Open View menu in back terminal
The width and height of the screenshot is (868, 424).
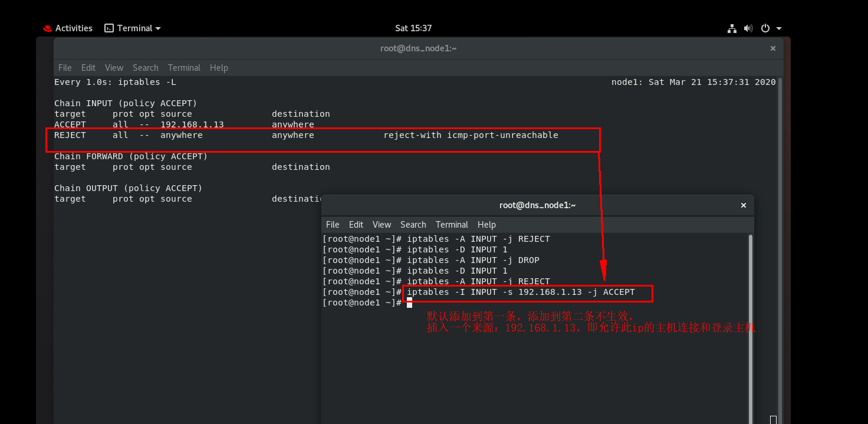(x=114, y=68)
